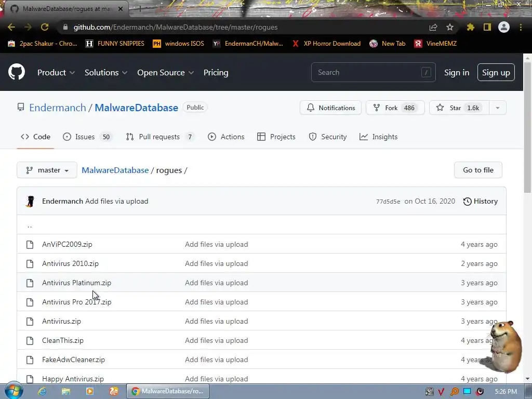Switch to the Code tab
This screenshot has width=532, height=399.
pyautogui.click(x=35, y=137)
